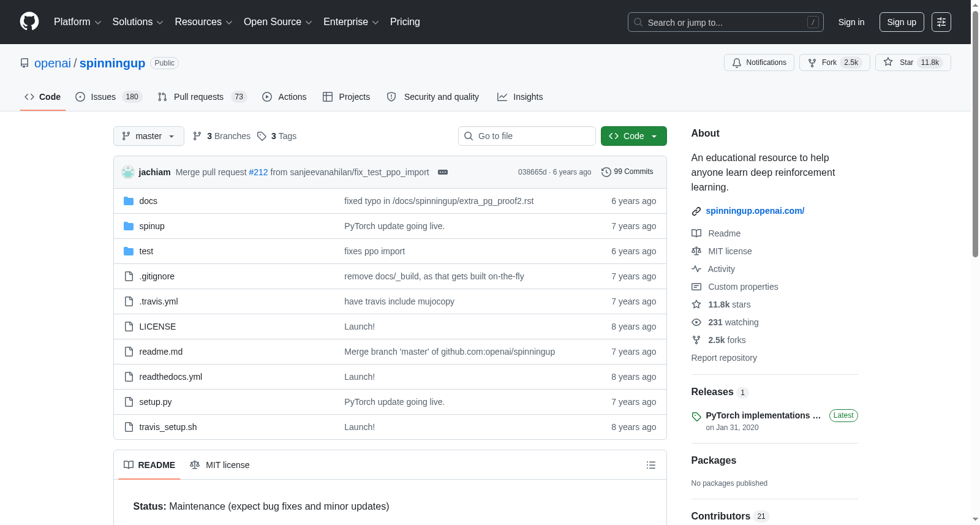
Task: Expand the commit message ellipsis icon
Action: pos(443,172)
